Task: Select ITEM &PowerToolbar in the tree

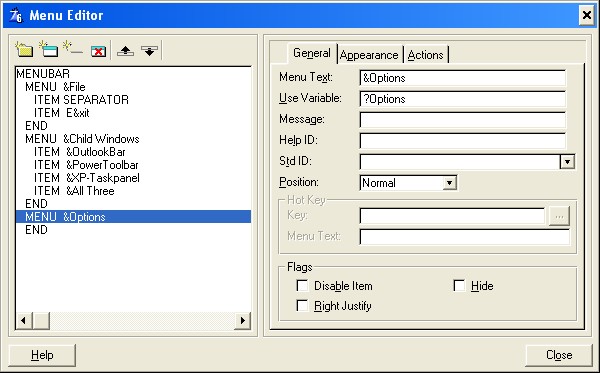Action: point(86,165)
